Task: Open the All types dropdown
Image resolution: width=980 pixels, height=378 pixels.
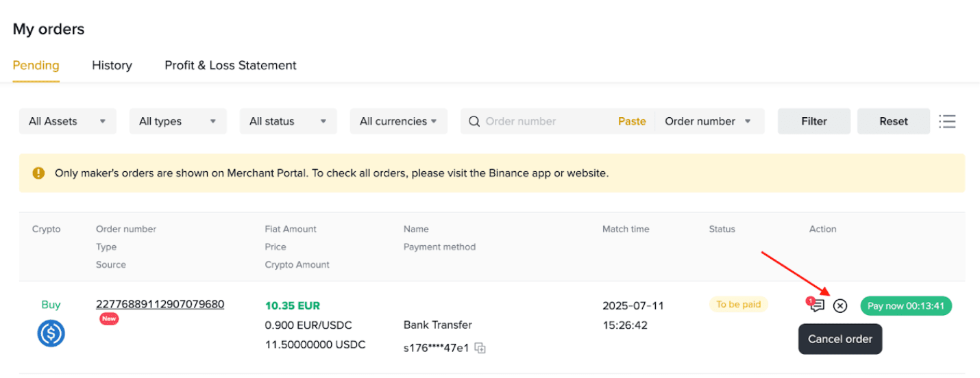Action: [177, 121]
